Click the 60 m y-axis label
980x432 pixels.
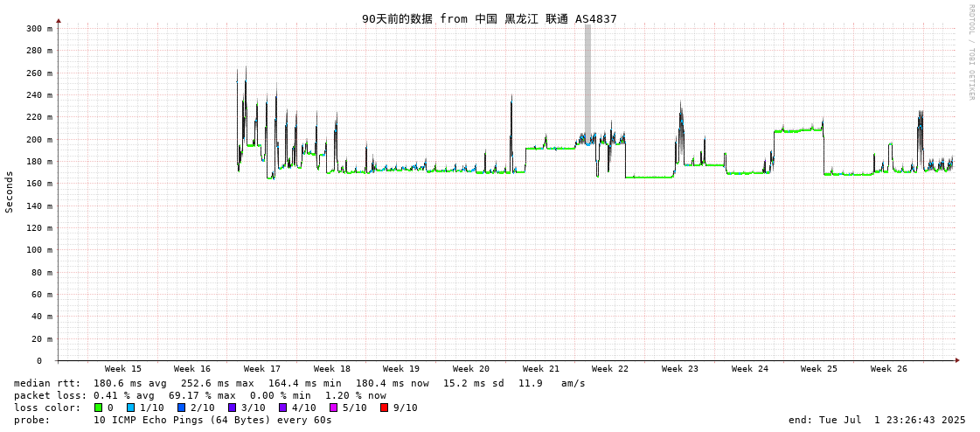coord(41,294)
